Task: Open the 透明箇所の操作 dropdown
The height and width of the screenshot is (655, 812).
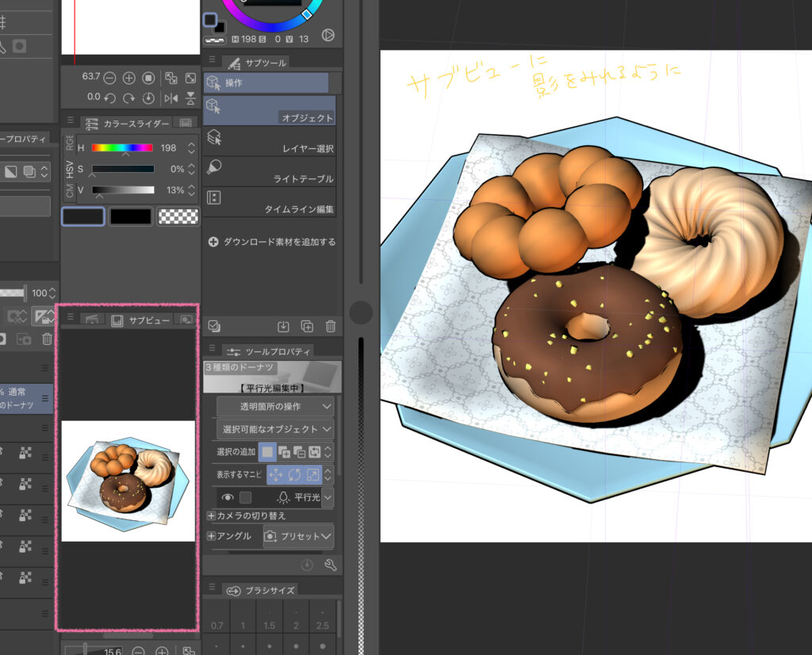Action: [x=275, y=407]
